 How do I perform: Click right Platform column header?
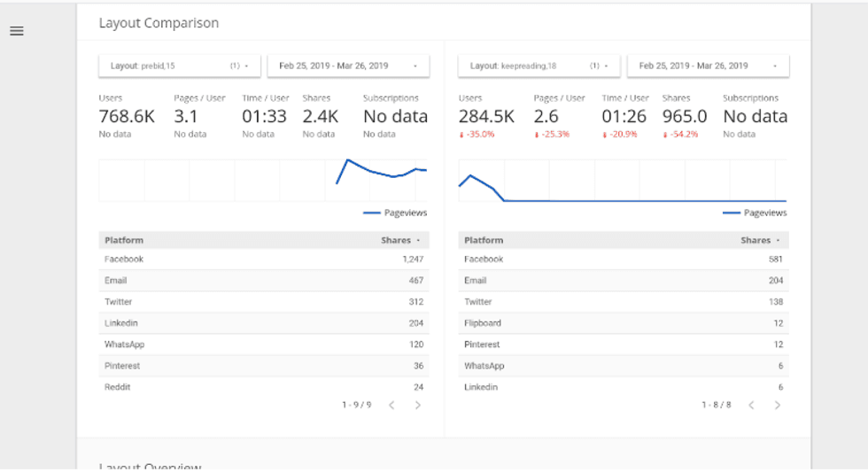(x=484, y=240)
